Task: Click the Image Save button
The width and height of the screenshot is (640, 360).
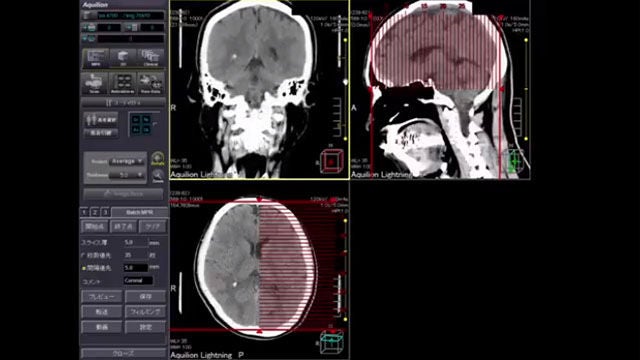Action: pos(123,194)
